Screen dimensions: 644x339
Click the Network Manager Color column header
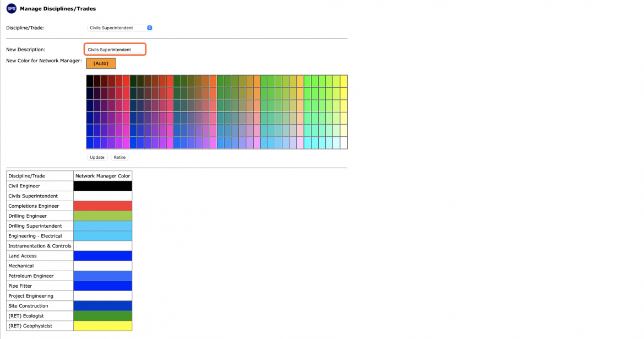(x=103, y=176)
